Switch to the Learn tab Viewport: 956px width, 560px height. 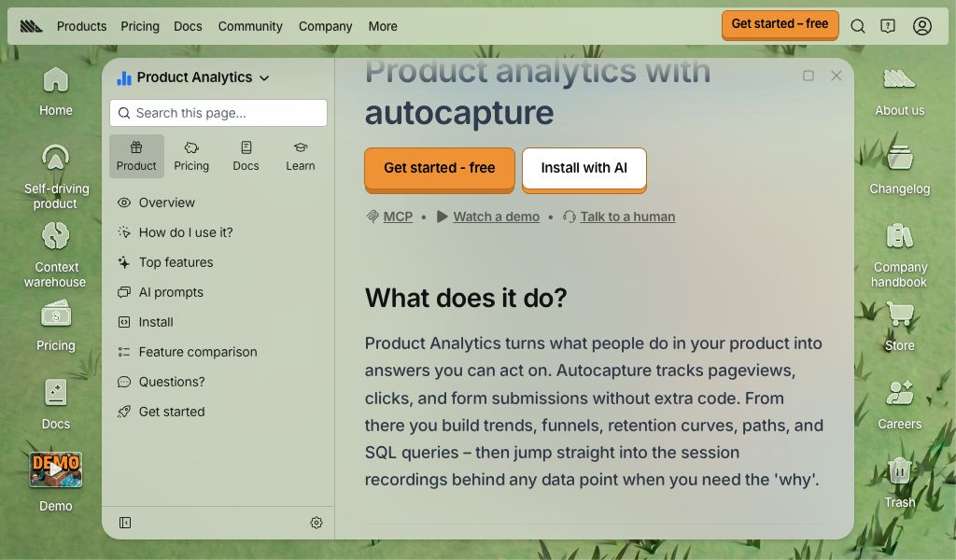pyautogui.click(x=301, y=156)
